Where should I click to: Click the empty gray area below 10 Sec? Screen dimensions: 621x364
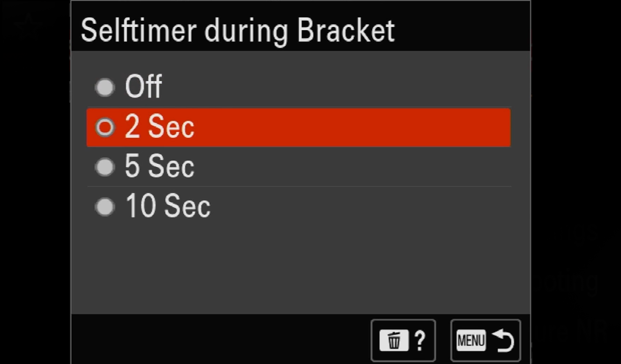click(x=301, y=266)
